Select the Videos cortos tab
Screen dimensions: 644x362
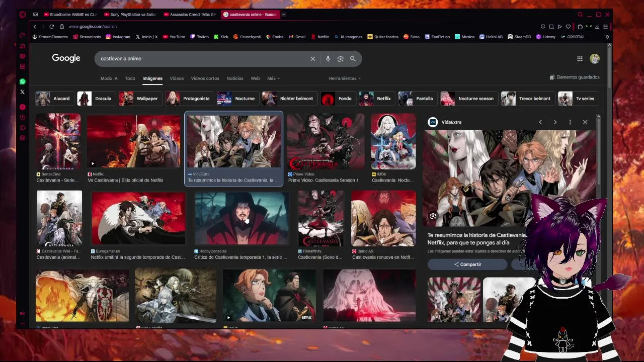coord(205,78)
